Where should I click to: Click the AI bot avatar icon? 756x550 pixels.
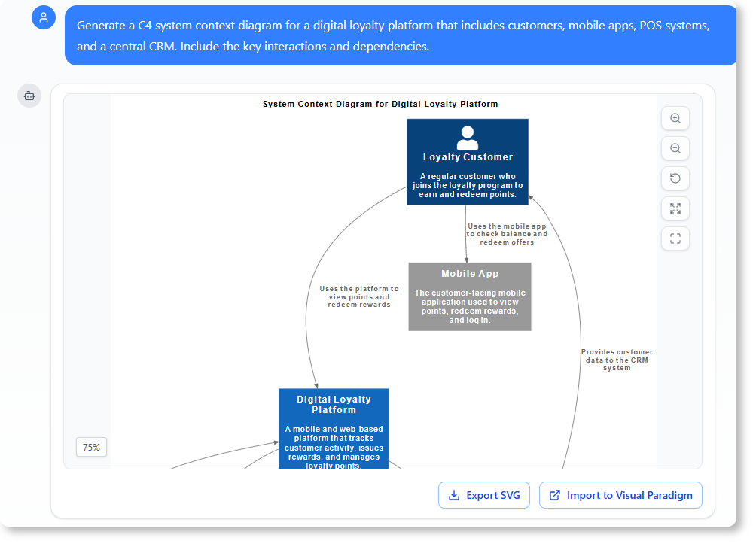pyautogui.click(x=29, y=96)
